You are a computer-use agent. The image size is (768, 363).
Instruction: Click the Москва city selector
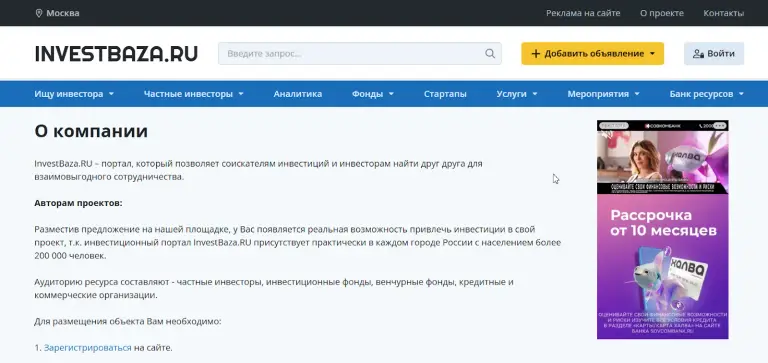[x=57, y=13]
